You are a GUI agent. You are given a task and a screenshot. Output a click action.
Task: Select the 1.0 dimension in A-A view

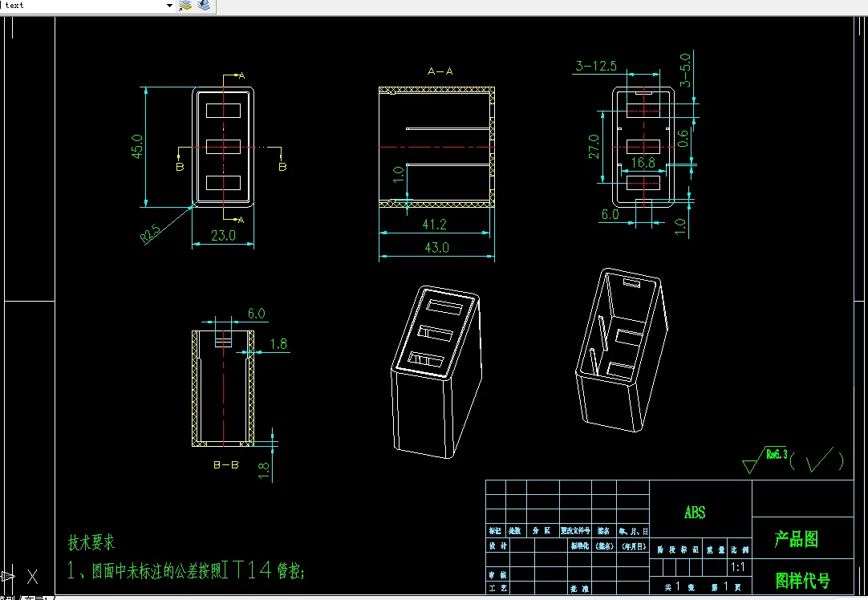coord(399,175)
